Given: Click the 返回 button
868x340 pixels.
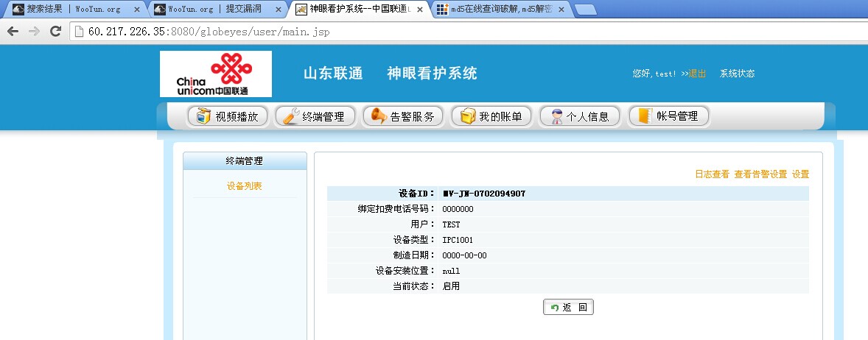Looking at the screenshot, I should (569, 308).
